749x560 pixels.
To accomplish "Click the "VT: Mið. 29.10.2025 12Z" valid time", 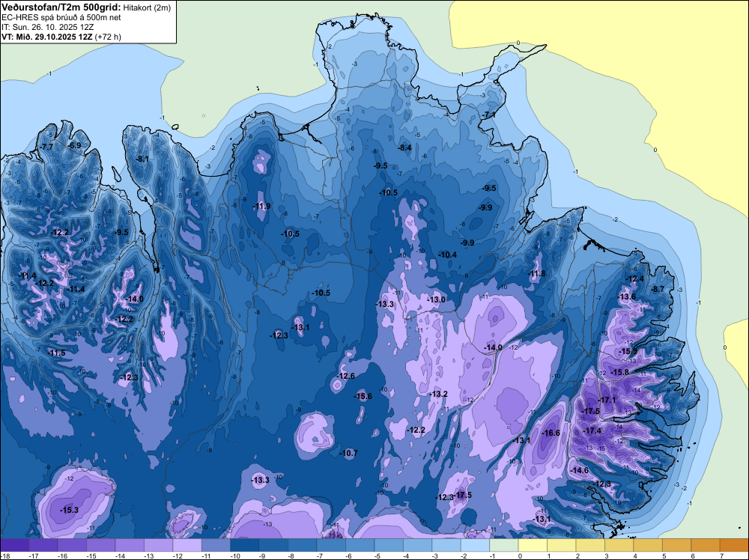I will coord(47,37).
